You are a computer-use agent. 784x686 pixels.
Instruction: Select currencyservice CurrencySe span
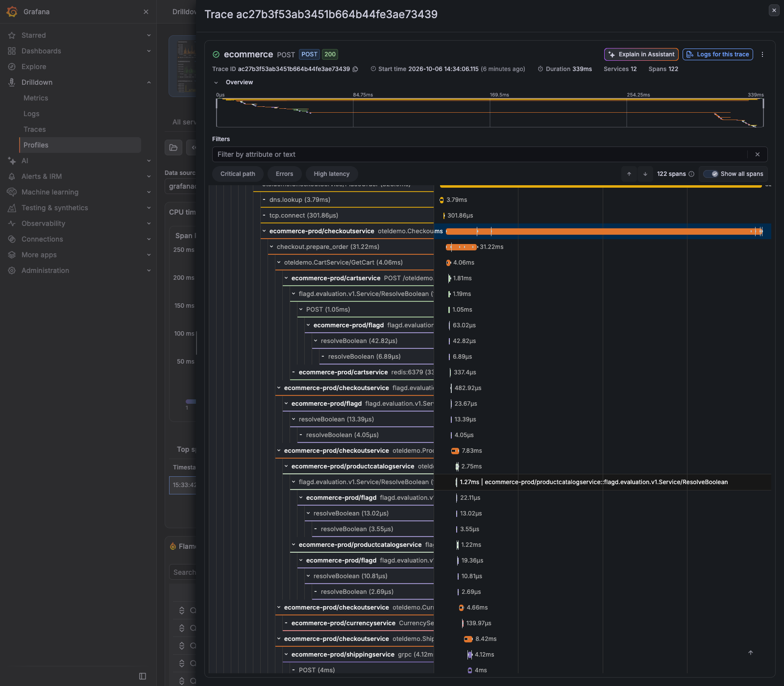pos(359,623)
